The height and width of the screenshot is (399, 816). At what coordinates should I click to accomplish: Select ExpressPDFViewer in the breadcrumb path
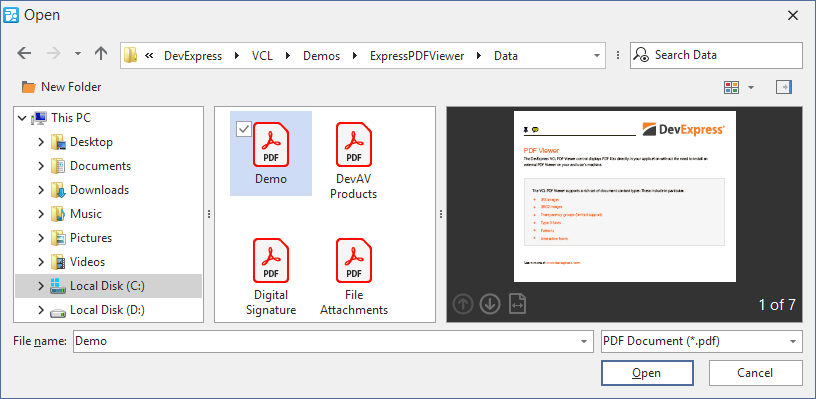click(417, 56)
